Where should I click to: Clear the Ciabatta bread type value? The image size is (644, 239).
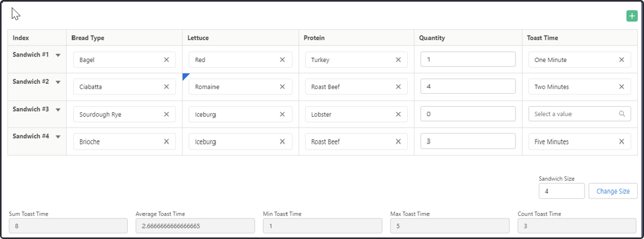(x=166, y=87)
